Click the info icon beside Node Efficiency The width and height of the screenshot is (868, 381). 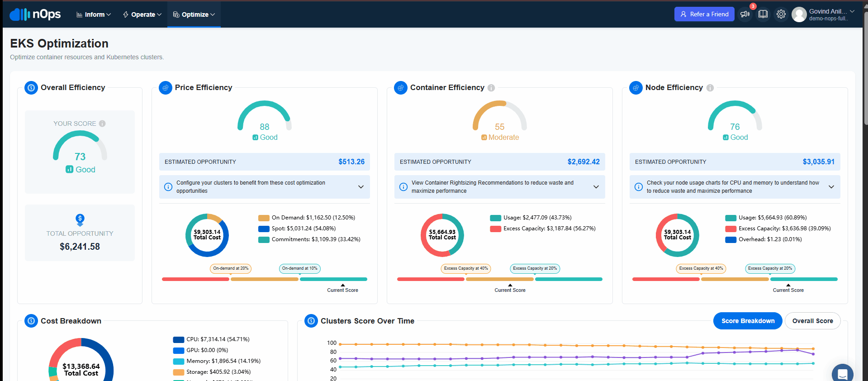710,88
